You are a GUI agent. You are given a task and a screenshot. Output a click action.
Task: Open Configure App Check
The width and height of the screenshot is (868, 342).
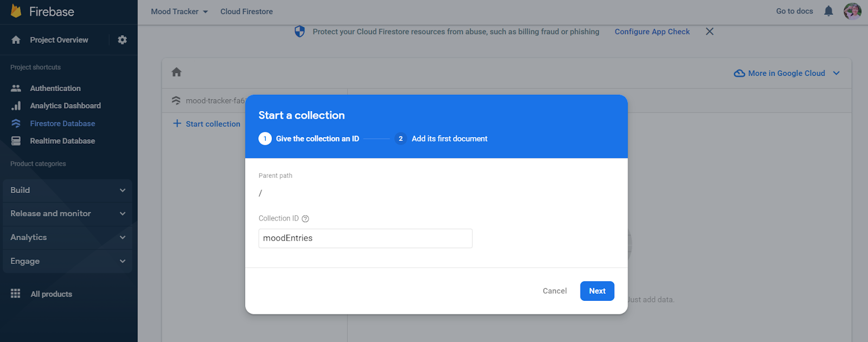click(x=652, y=31)
